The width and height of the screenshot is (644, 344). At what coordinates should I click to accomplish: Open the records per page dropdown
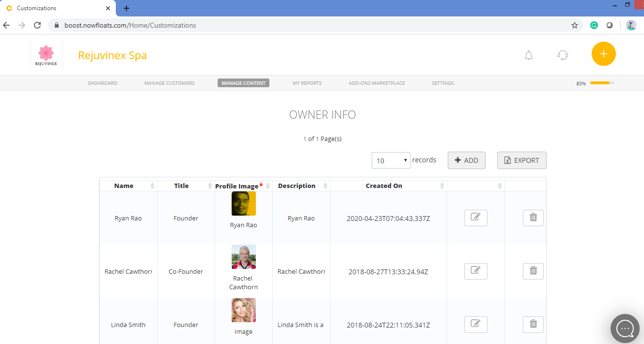pyautogui.click(x=391, y=160)
